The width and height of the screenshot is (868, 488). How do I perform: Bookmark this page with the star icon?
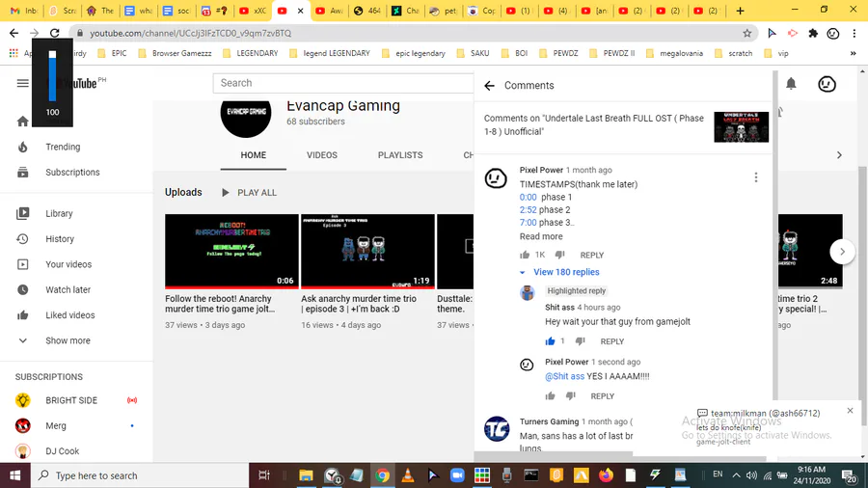746,33
